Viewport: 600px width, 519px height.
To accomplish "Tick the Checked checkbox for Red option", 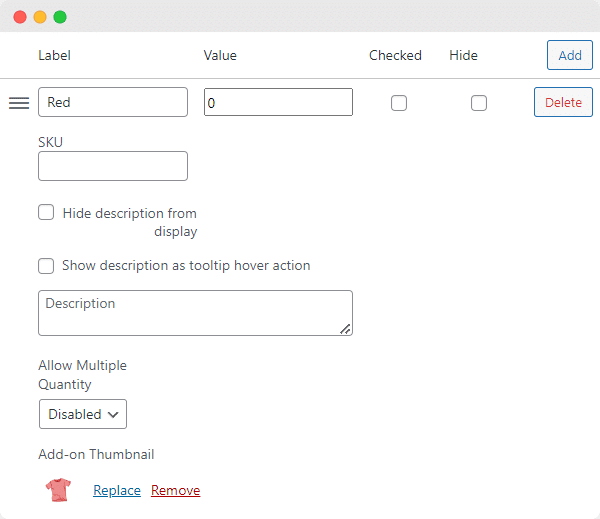I will click(x=399, y=103).
